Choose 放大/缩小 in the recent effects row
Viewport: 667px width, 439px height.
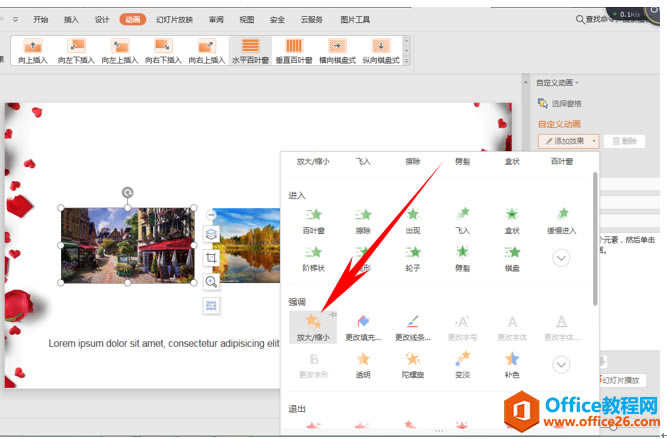click(x=313, y=162)
